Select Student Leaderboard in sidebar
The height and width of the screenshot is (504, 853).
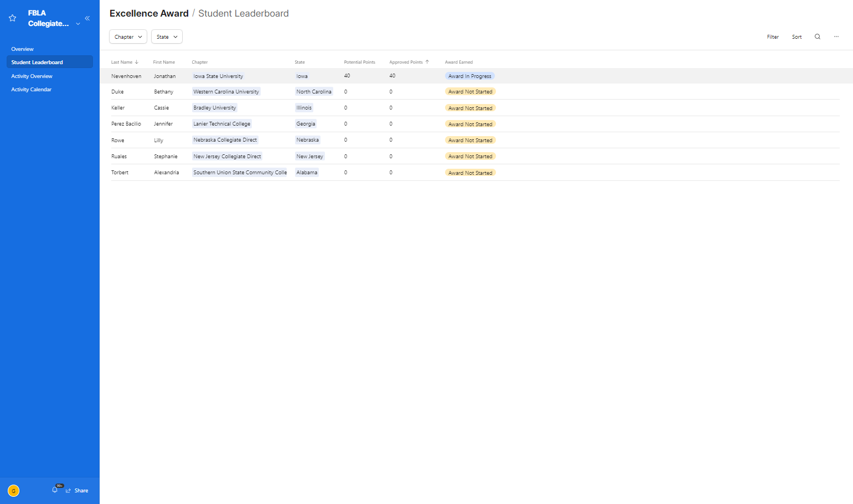click(49, 62)
